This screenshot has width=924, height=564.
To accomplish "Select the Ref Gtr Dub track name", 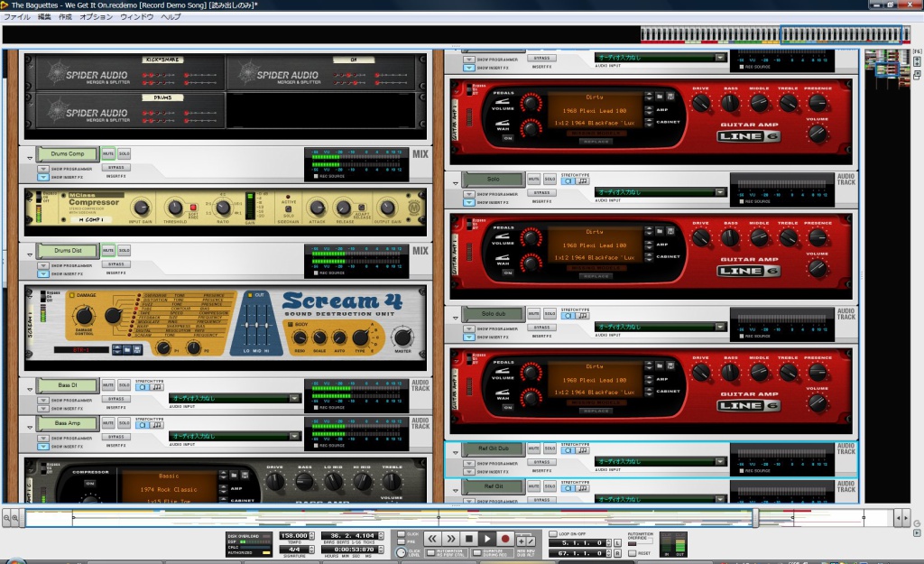I will (494, 448).
